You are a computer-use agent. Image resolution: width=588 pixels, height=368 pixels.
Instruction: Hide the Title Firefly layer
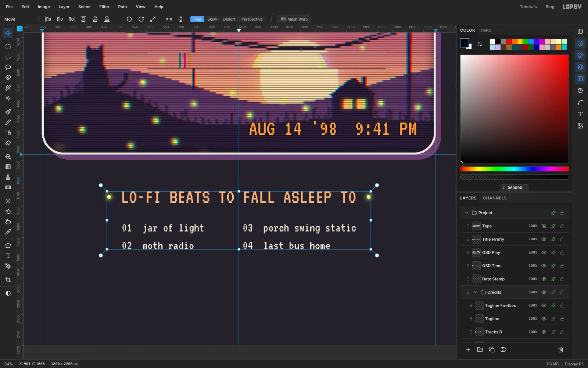coord(544,239)
